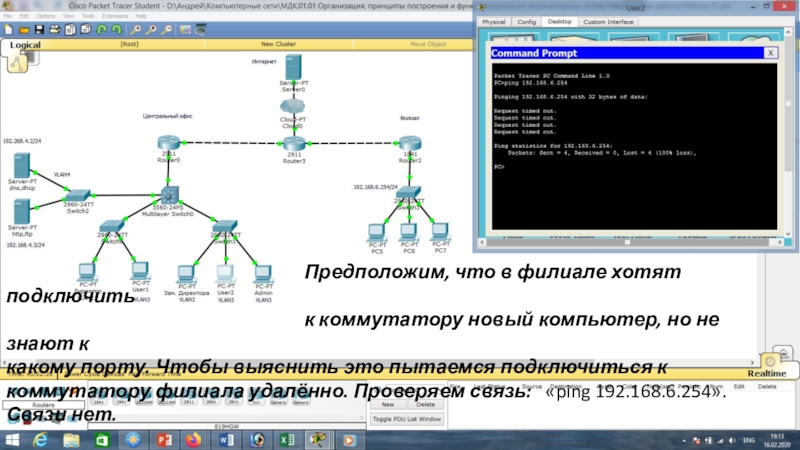This screenshot has height=450, width=800.
Task: Click the User2 window vertical scrollbar
Action: [788, 133]
